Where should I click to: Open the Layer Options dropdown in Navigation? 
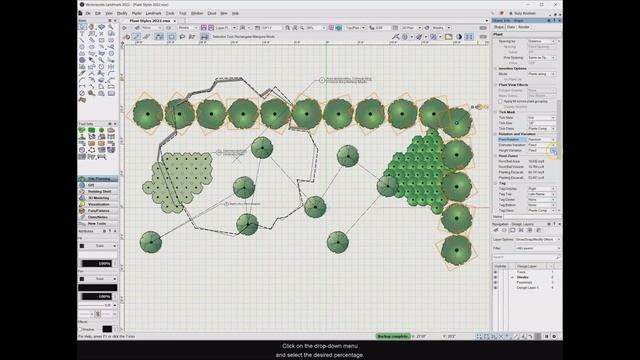click(x=538, y=240)
